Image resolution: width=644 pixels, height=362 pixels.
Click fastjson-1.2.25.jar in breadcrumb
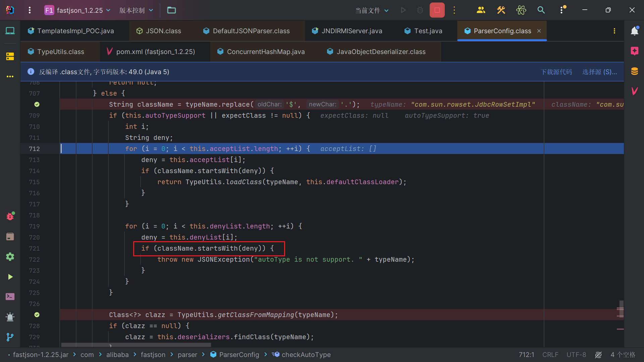41,355
